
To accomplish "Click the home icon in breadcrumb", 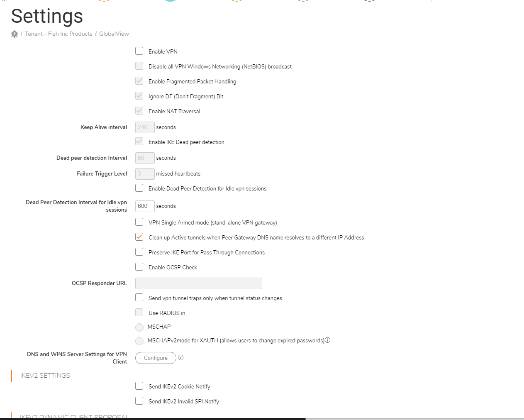I will tap(15, 34).
